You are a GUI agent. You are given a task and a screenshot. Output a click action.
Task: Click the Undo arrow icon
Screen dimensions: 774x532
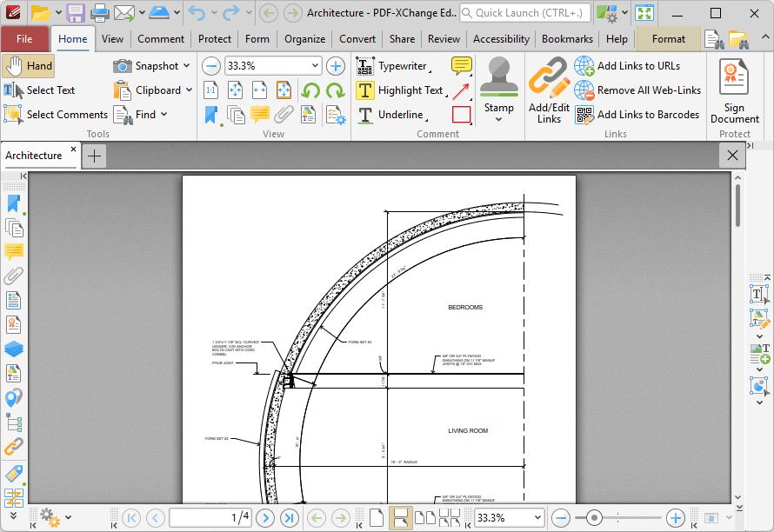pyautogui.click(x=197, y=13)
